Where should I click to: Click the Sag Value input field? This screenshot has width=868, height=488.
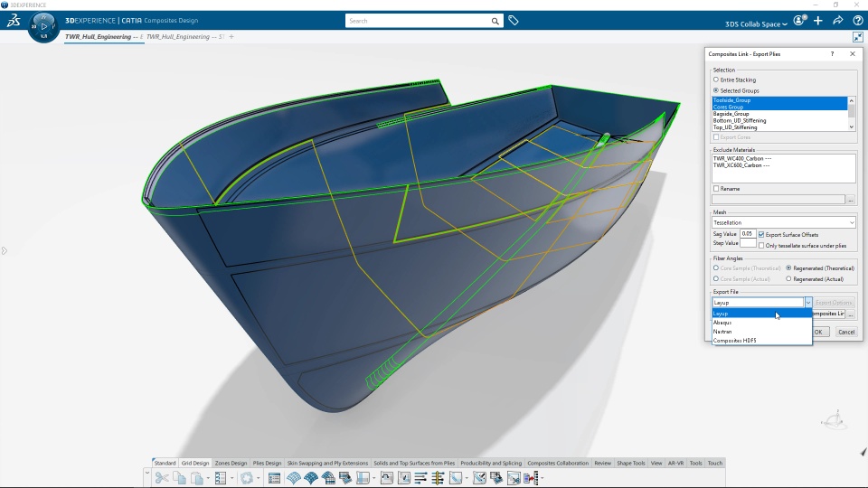(x=748, y=234)
